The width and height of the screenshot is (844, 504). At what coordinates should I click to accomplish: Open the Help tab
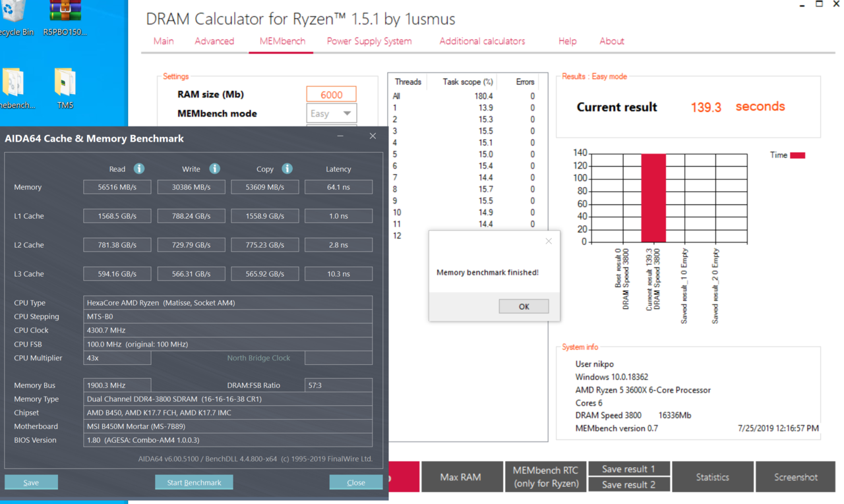[x=568, y=41]
